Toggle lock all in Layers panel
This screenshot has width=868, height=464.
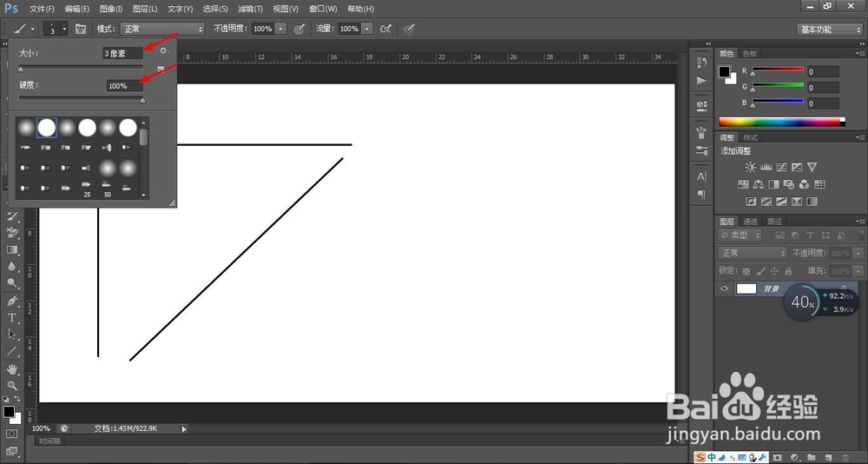(x=788, y=271)
